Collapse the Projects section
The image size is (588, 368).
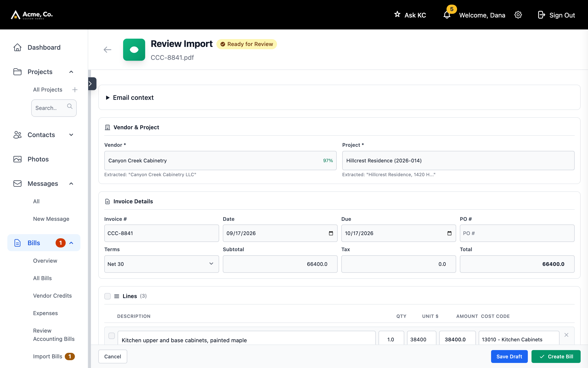(71, 72)
